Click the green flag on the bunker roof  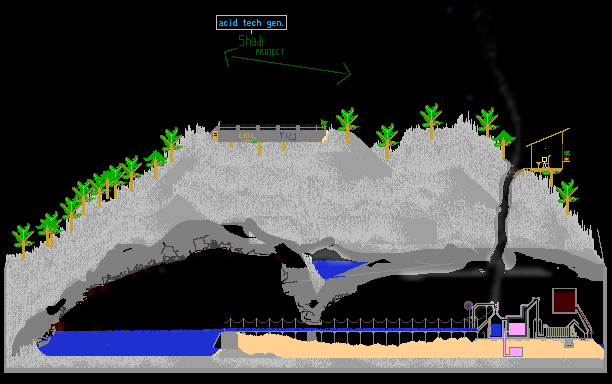coord(324,123)
